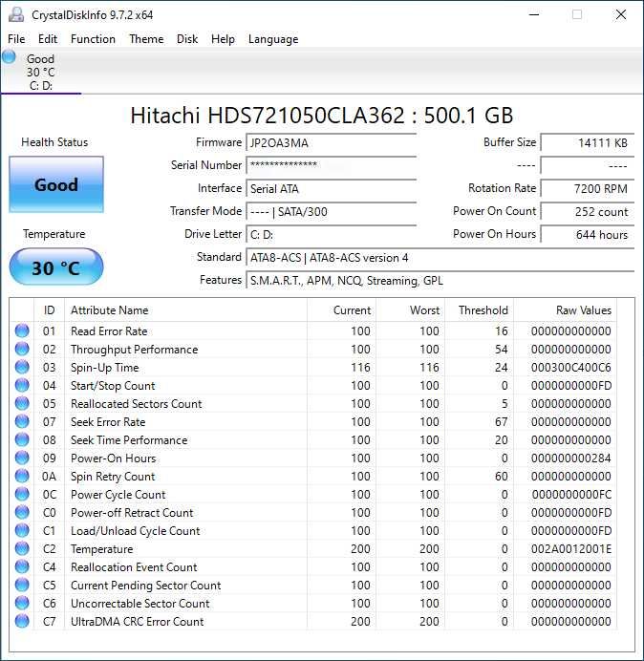Click the status orb for Uncorrectable Sector Count

(22, 603)
